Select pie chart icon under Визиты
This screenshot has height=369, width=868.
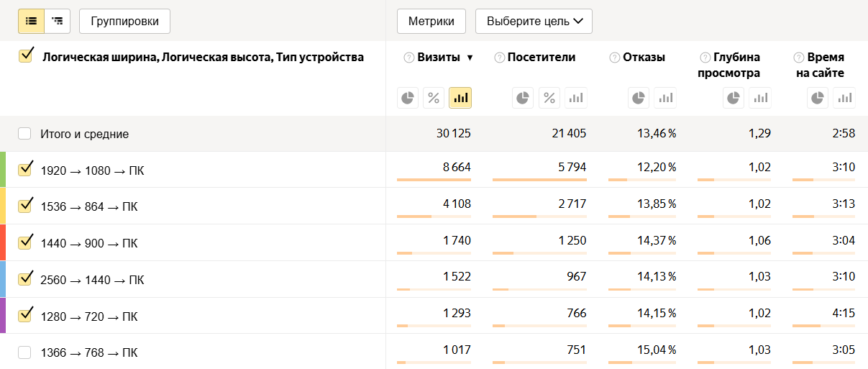point(408,98)
